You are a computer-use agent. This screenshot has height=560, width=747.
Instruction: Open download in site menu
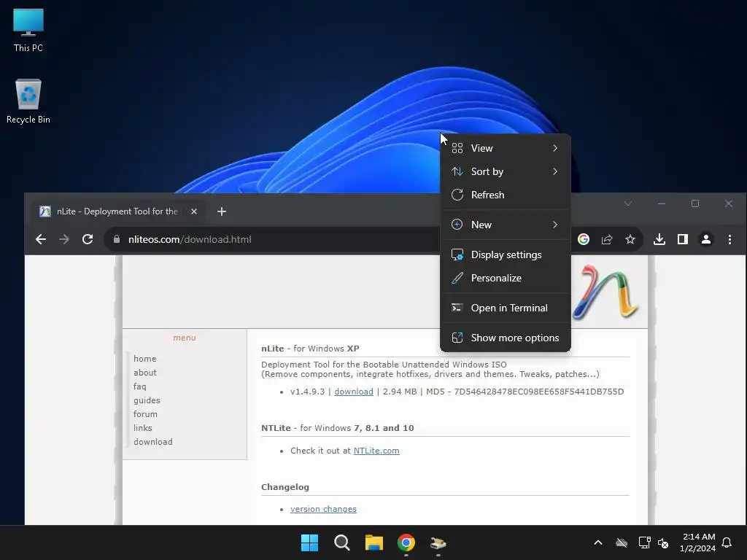click(153, 442)
